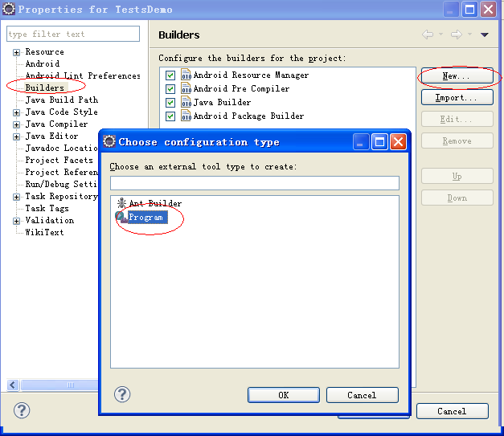Expand the Java Code Style node
The height and width of the screenshot is (436, 504).
tap(16, 112)
